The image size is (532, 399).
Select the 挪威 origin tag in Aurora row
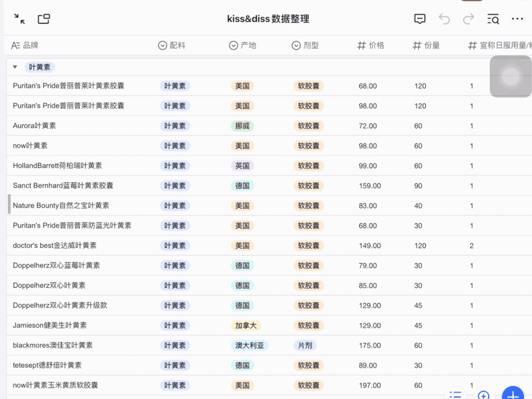242,126
